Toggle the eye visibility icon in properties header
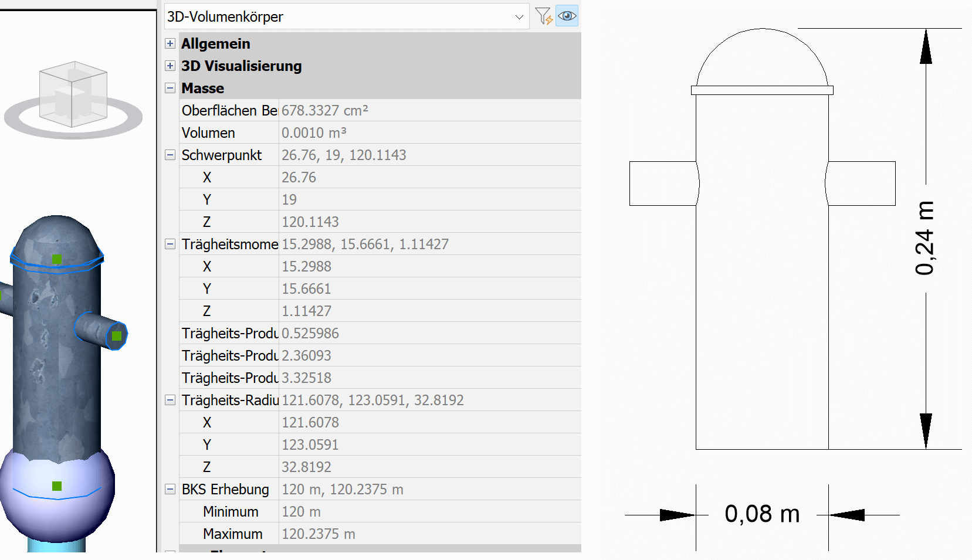 (x=567, y=16)
